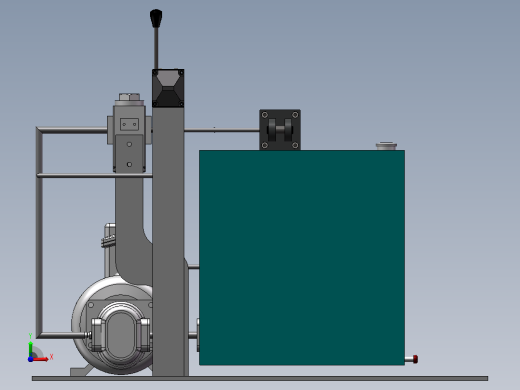This screenshot has height=390, width=520.
Task: Select the left vertical pipe of tubing loop
Action: pos(39,232)
